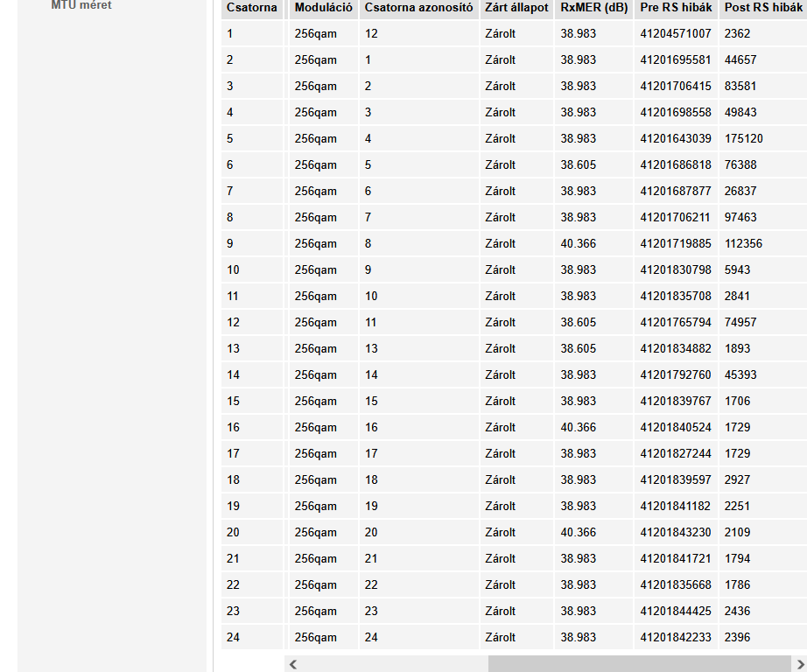Image resolution: width=807 pixels, height=672 pixels.
Task: Click channel number 22 in Csatorna column
Action: tap(233, 584)
